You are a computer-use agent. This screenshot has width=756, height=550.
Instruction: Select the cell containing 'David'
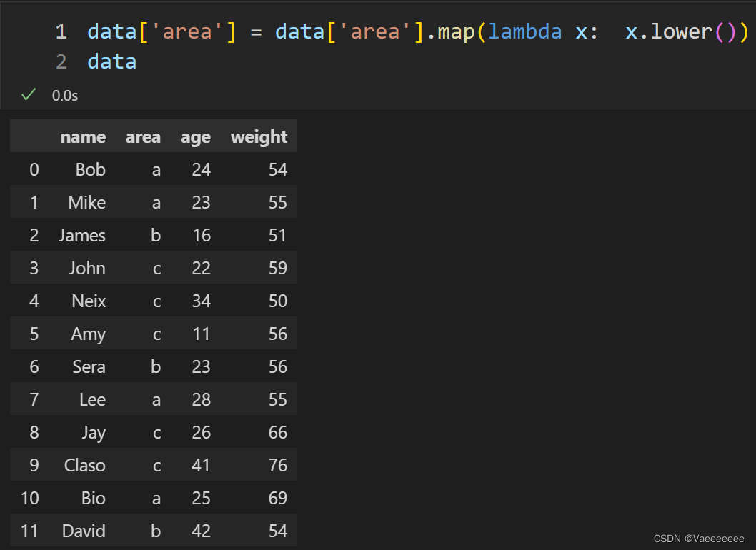tap(84, 531)
